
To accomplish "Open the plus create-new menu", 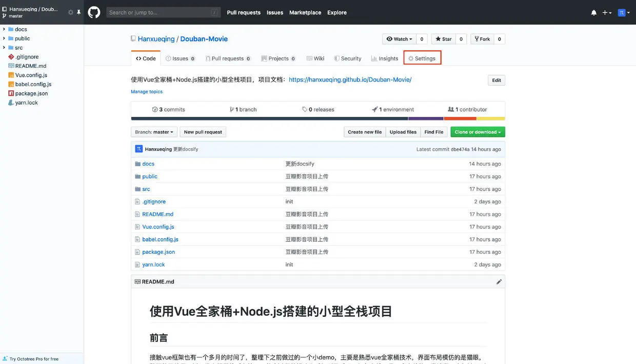I will point(607,12).
